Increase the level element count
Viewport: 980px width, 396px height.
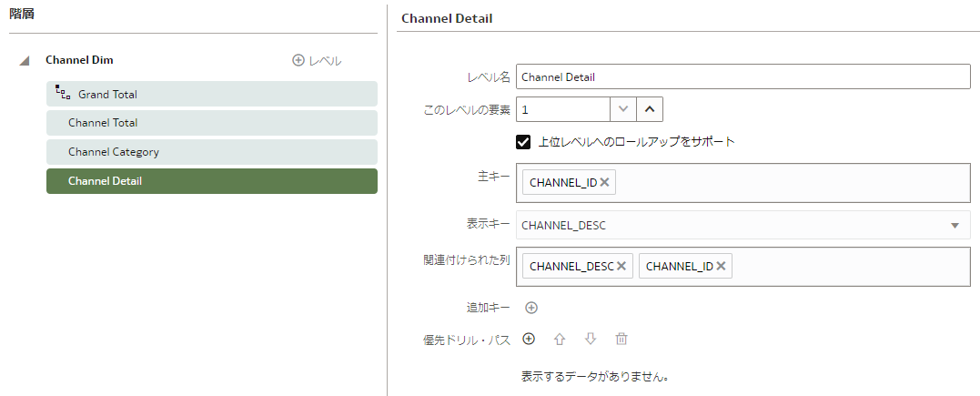(x=650, y=109)
